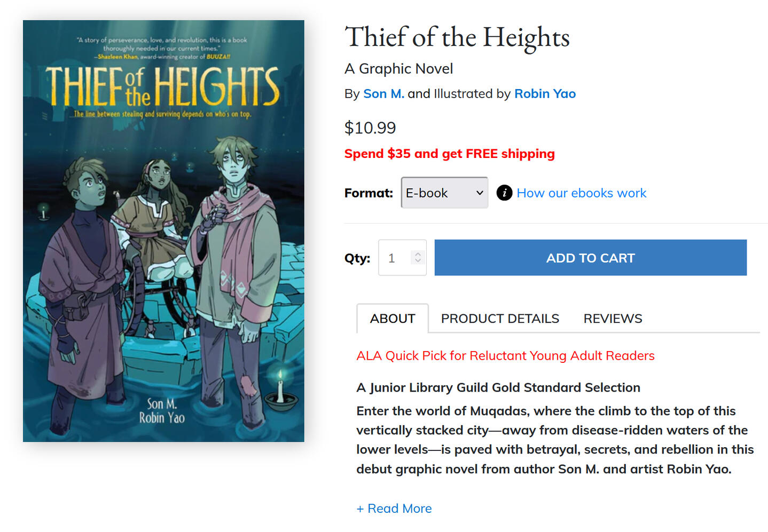Follow the Son M. author link
Viewport: 768px width, 532px height.
[x=383, y=94]
